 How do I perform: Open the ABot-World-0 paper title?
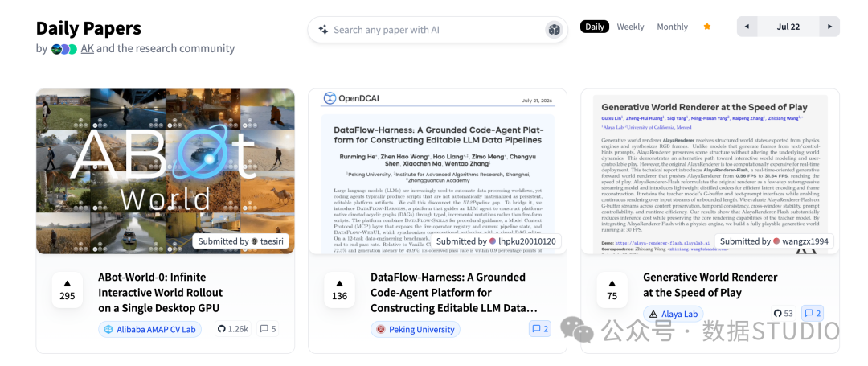tap(161, 292)
